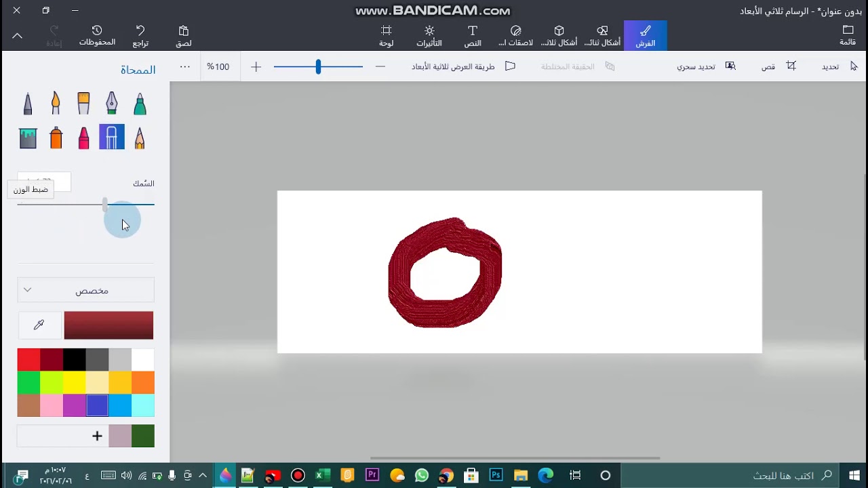868x488 pixels.
Task: Click the لصق (Paste) button
Action: 184,36
